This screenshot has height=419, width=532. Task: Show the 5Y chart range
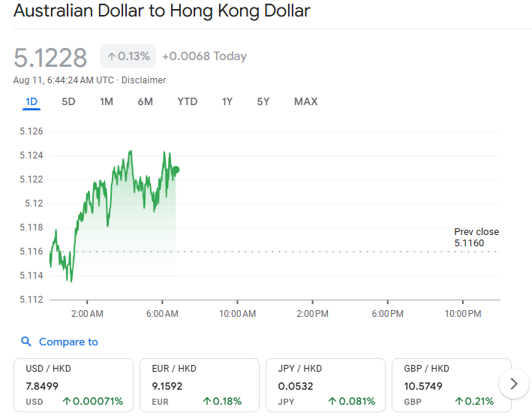[263, 101]
